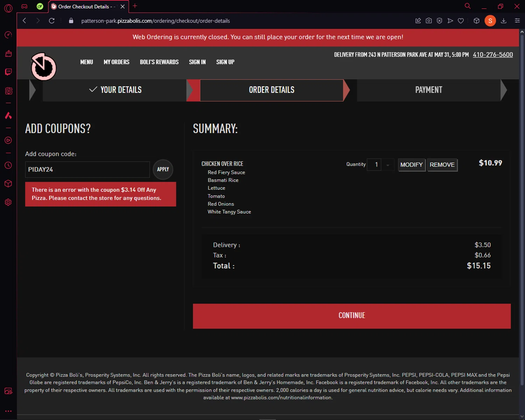Select the ORDER DETAILS step
525x420 pixels.
tap(272, 90)
